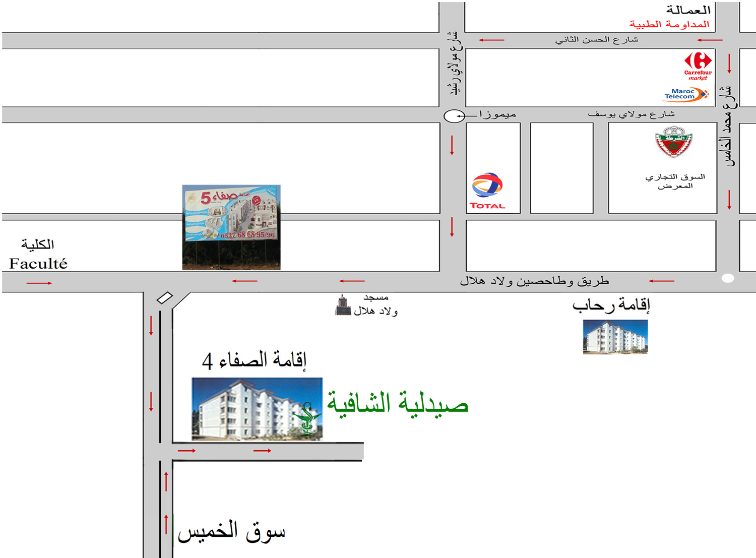
Task: Open the Safaa 5 billboard photo
Action: (231, 227)
